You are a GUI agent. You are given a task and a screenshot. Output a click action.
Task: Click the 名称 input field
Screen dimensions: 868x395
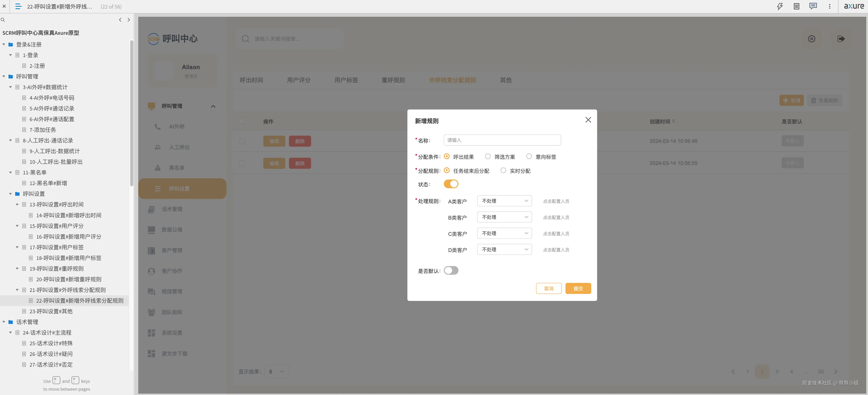pos(502,140)
